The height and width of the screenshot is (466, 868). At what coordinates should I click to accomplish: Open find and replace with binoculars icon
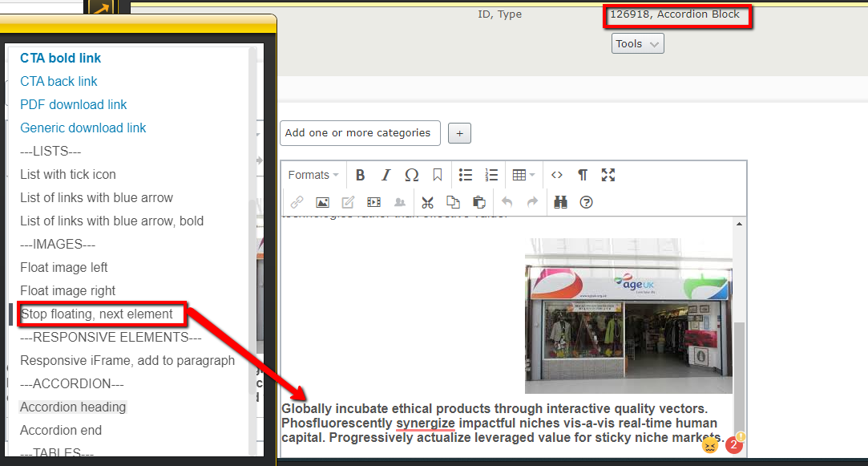(x=560, y=202)
